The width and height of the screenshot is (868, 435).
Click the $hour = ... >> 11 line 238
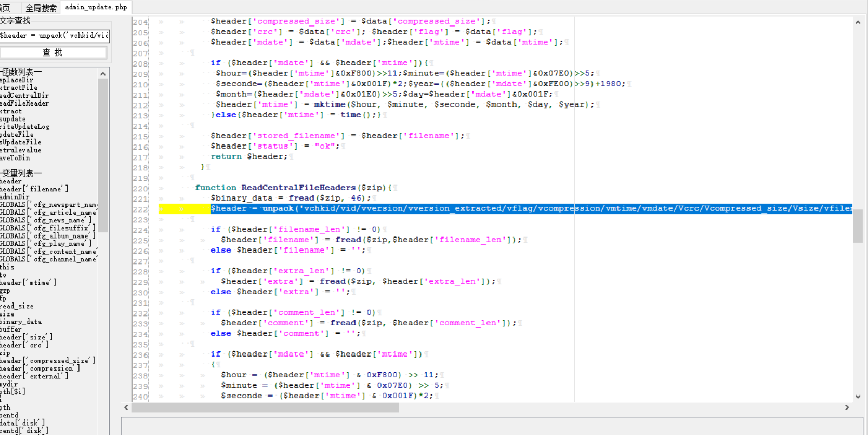tap(330, 375)
